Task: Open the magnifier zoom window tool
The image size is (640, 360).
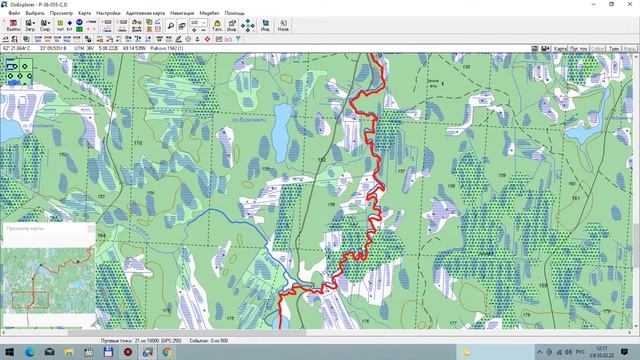Action: pyautogui.click(x=171, y=26)
